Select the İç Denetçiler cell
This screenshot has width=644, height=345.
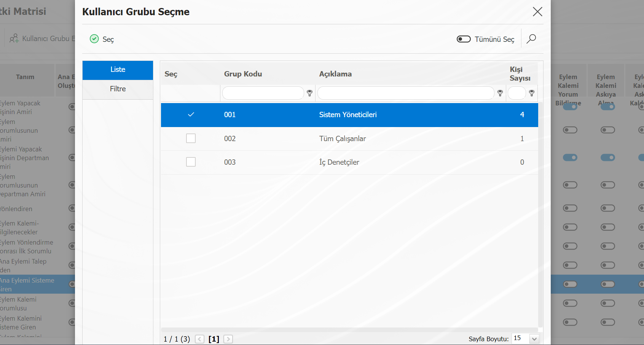tap(339, 162)
